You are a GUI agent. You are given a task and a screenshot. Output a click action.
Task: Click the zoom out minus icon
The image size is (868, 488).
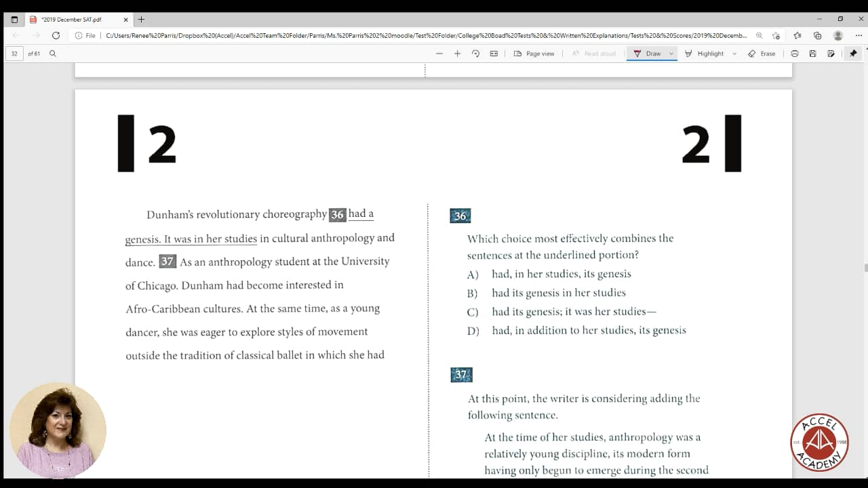click(439, 54)
